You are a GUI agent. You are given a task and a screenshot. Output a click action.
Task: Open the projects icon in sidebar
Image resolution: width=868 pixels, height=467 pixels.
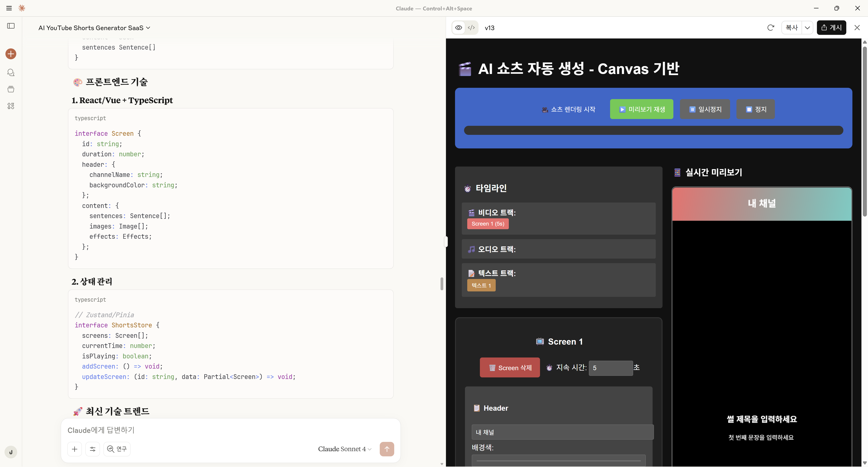[x=11, y=89]
